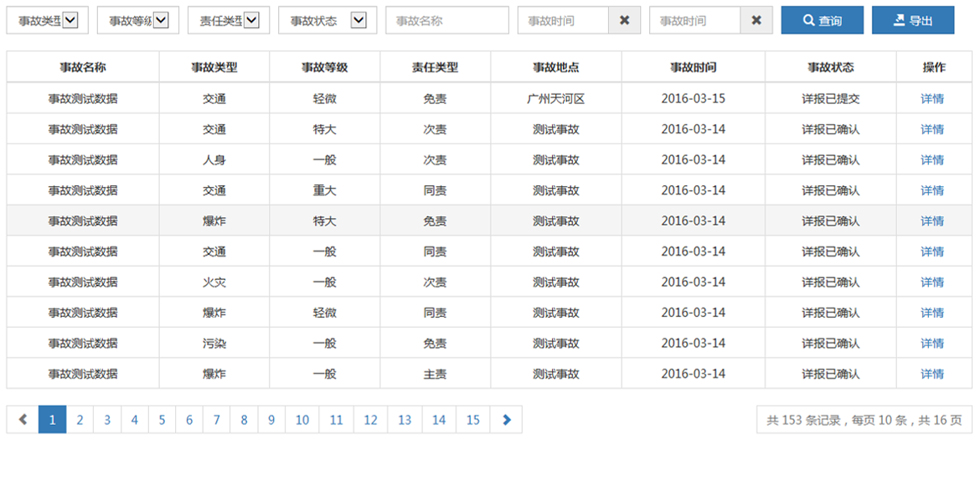Go to page 2
The width and height of the screenshot is (980, 503).
pyautogui.click(x=80, y=419)
